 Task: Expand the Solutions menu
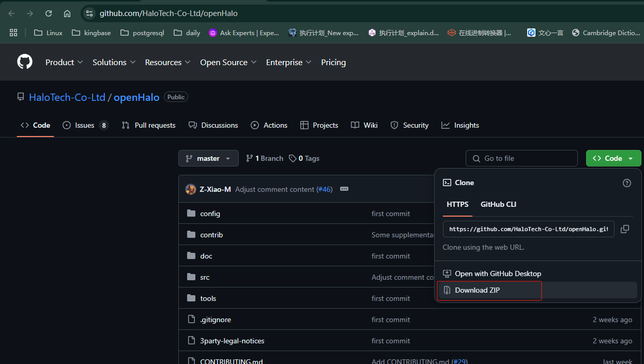pyautogui.click(x=114, y=62)
